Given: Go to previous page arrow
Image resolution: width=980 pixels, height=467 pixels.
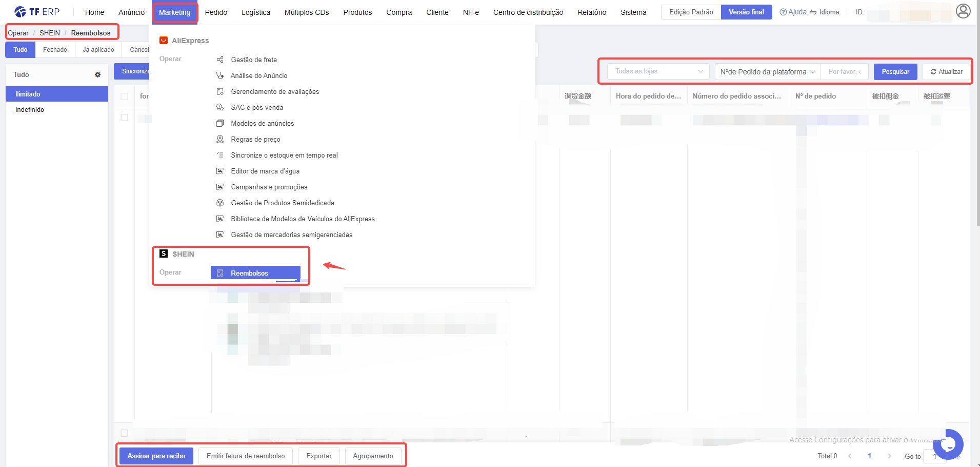Looking at the screenshot, I should [850, 456].
